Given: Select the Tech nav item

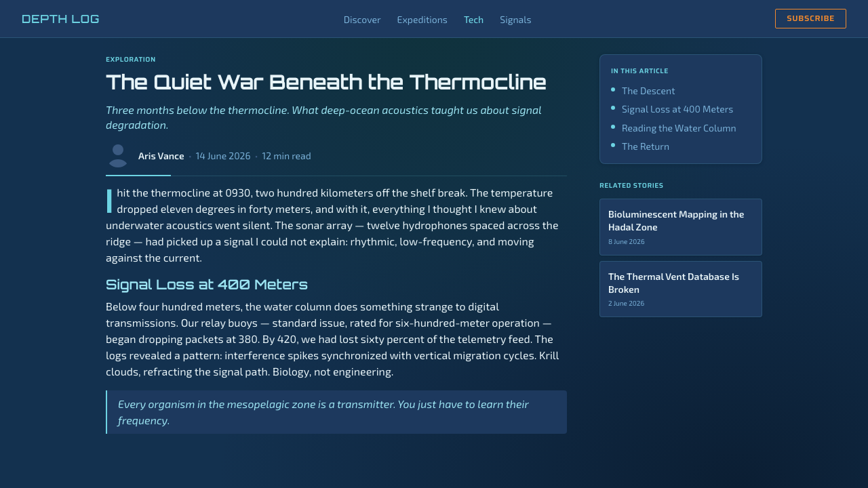Looking at the screenshot, I should coord(473,20).
